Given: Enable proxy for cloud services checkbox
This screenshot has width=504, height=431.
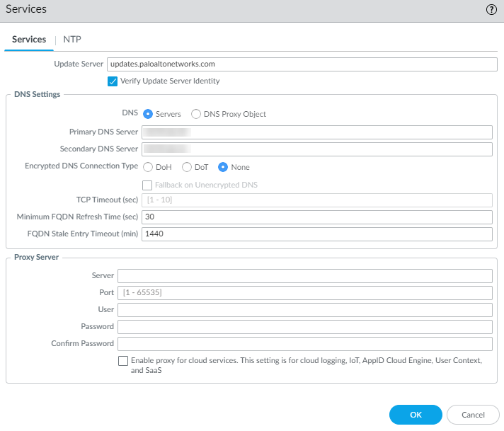Looking at the screenshot, I should pos(124,361).
